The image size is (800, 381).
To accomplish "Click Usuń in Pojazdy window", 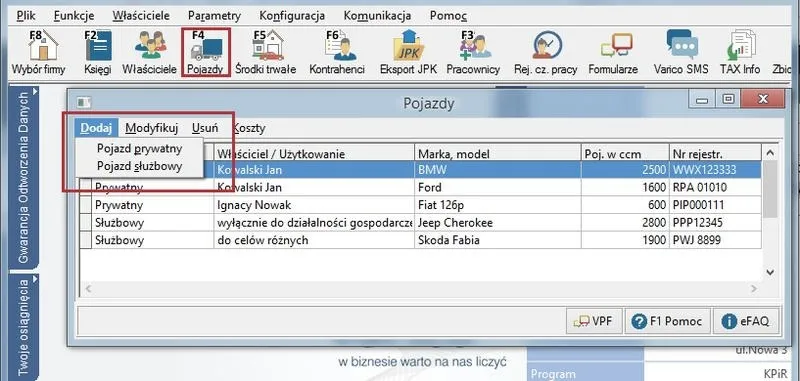I will (205, 128).
